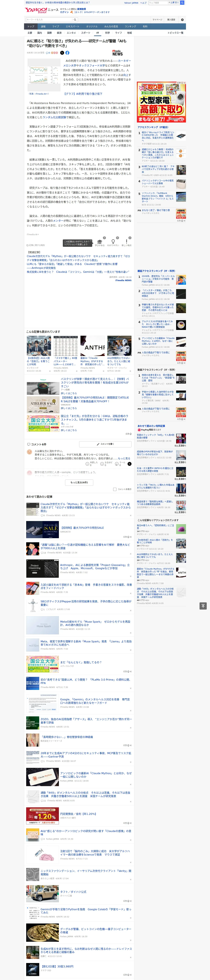Open the SoftBank Starlink Direct ranking article

158,197
